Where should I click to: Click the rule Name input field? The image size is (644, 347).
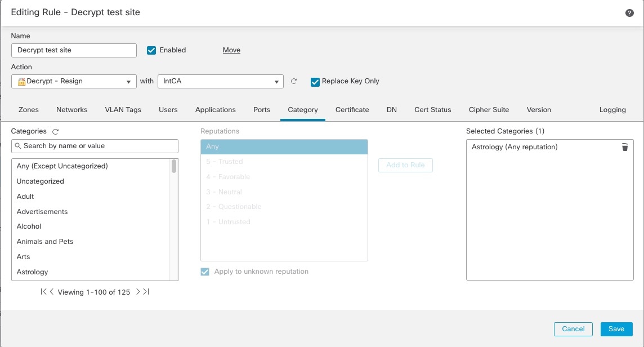(74, 50)
